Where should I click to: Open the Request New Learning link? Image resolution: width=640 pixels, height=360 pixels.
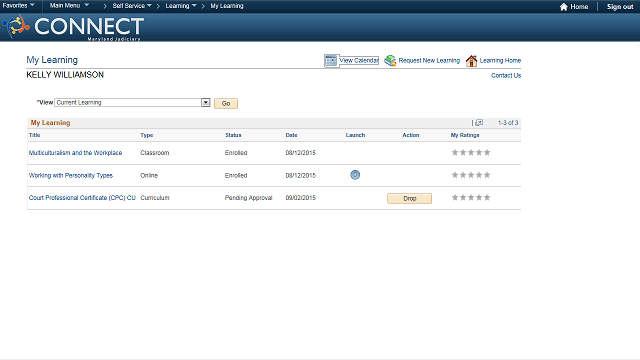[429, 60]
